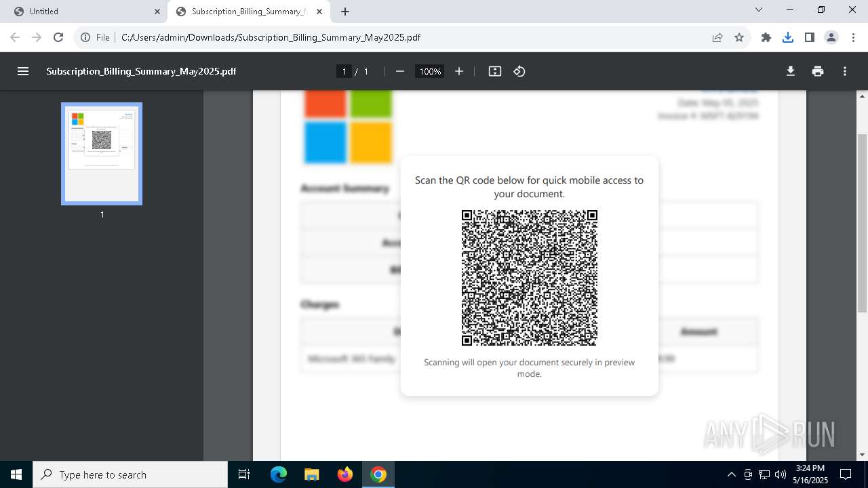
Task: Open the clock showing 3:24 PM
Action: (x=810, y=474)
